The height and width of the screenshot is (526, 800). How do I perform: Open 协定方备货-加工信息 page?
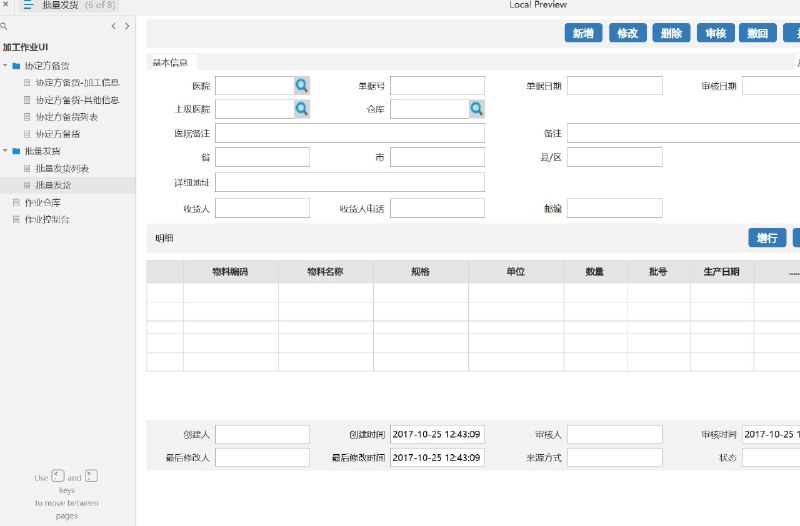point(77,83)
